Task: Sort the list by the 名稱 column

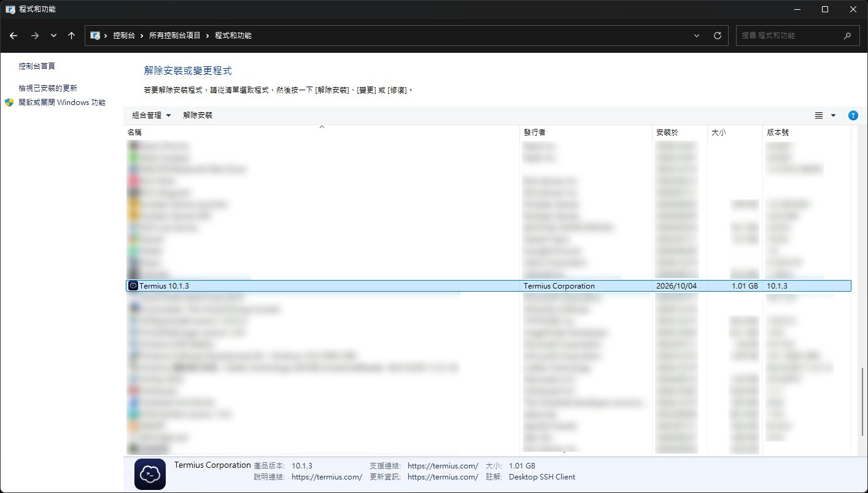Action: pos(322,133)
